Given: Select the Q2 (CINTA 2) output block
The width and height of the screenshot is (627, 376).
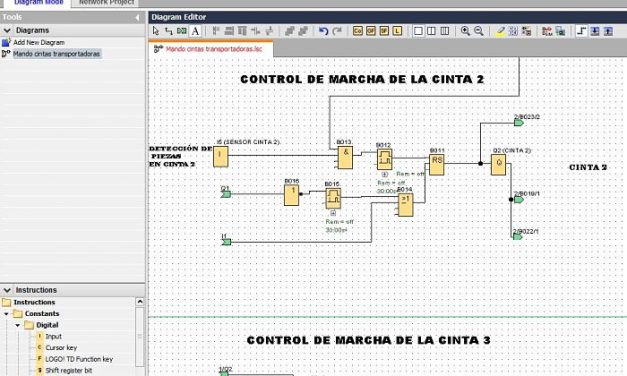Looking at the screenshot, I should [498, 164].
